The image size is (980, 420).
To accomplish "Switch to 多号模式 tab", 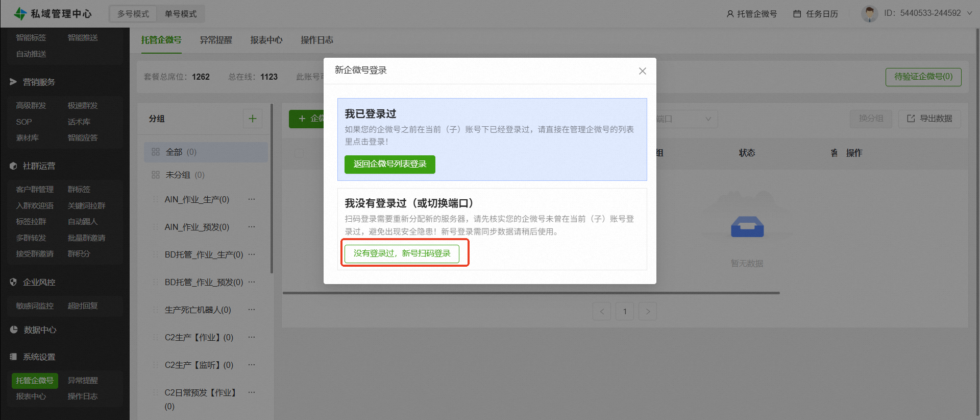I will (x=133, y=14).
